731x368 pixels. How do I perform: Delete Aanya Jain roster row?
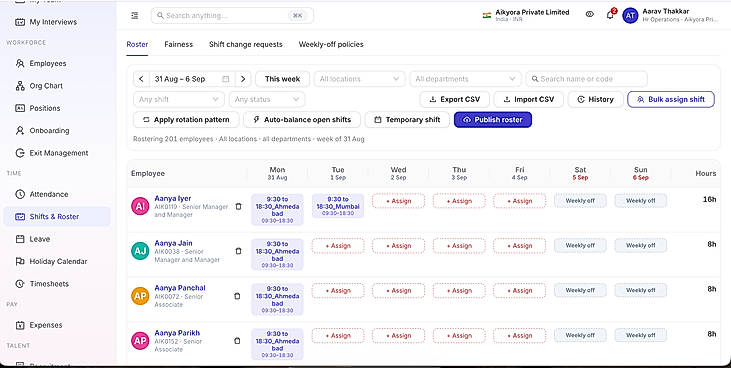pyautogui.click(x=238, y=251)
